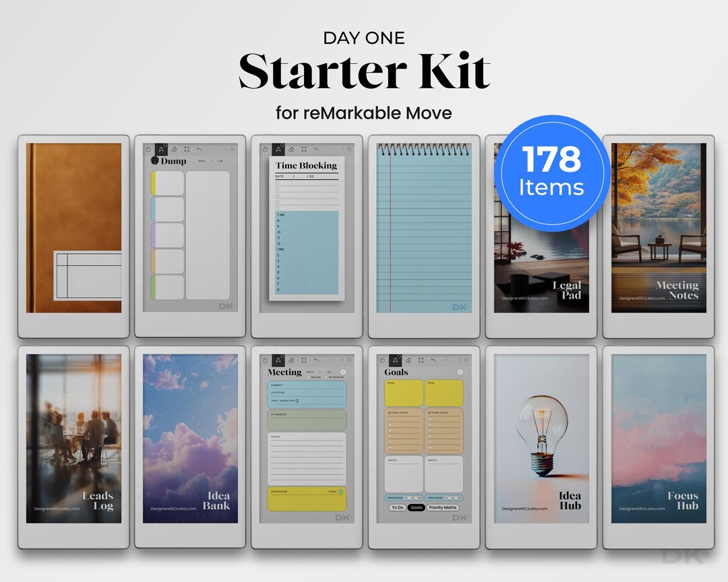Open the three-dot overflow menu on the Dump page
The width and height of the screenshot is (728, 582).
226,150
